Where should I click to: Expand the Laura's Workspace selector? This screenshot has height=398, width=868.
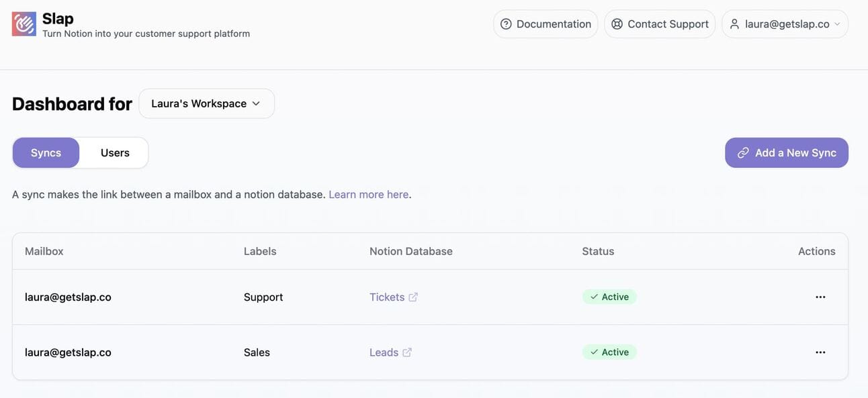click(x=206, y=103)
